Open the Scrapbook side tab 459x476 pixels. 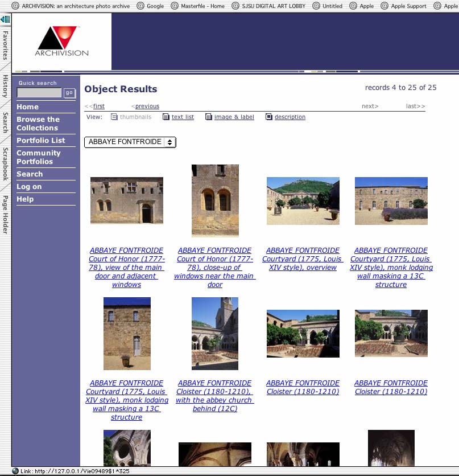click(x=5, y=164)
